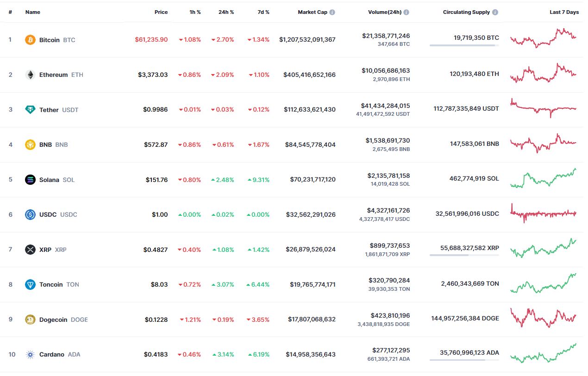Open Solana's last 7 days sparkline chart

click(x=543, y=179)
